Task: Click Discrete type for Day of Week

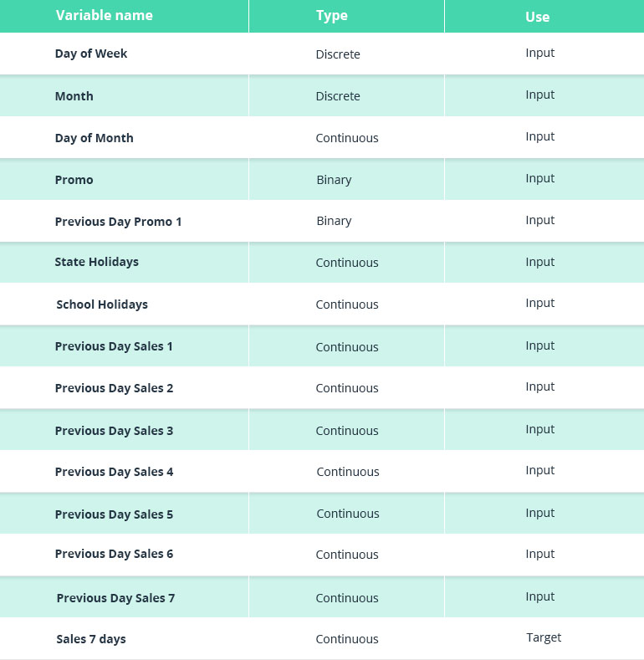Action: tap(338, 54)
